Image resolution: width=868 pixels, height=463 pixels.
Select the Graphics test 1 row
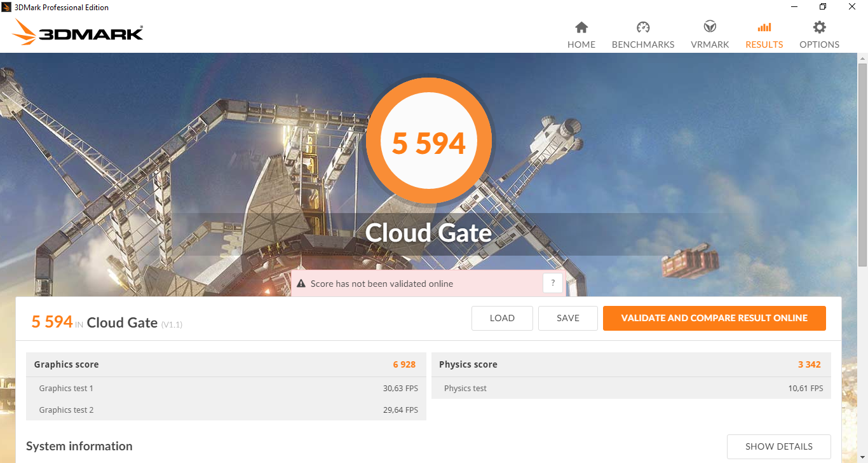pos(226,388)
